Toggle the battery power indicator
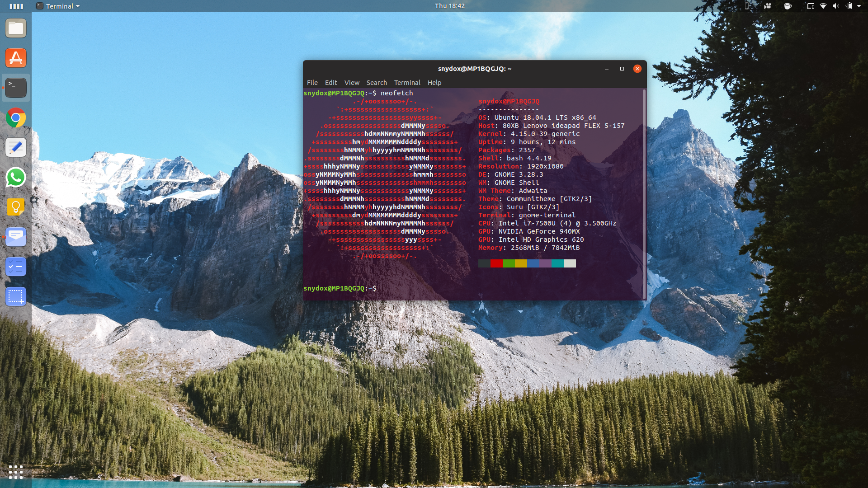 pos(849,6)
